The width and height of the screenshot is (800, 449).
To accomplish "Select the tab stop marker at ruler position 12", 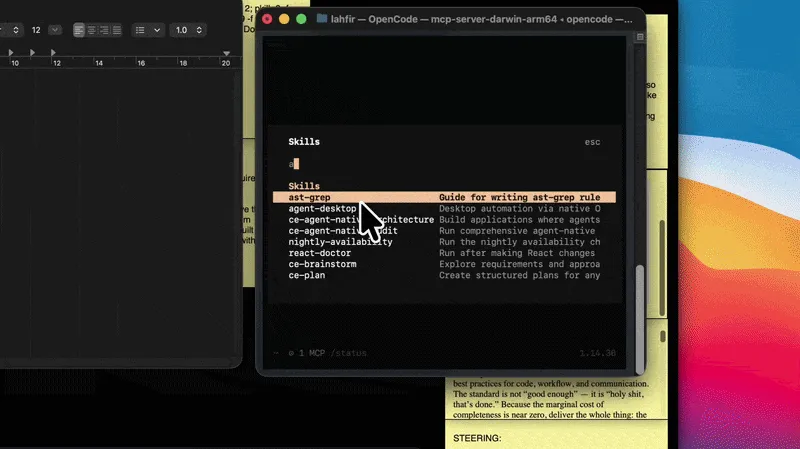I will click(x=53, y=53).
